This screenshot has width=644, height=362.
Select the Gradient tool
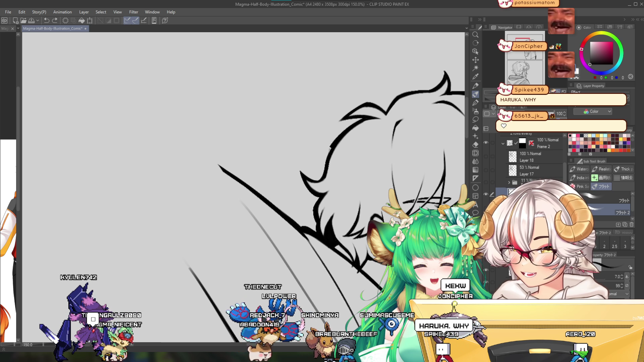click(475, 170)
